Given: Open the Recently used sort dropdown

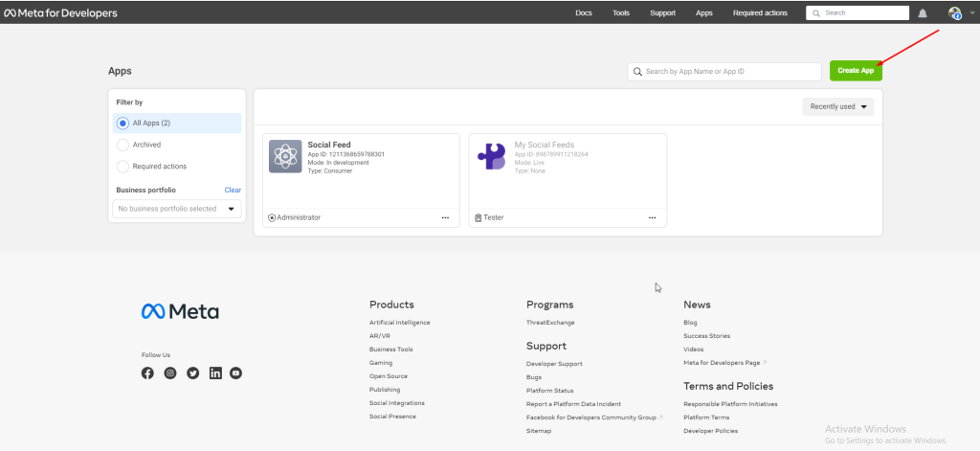Looking at the screenshot, I should [838, 107].
